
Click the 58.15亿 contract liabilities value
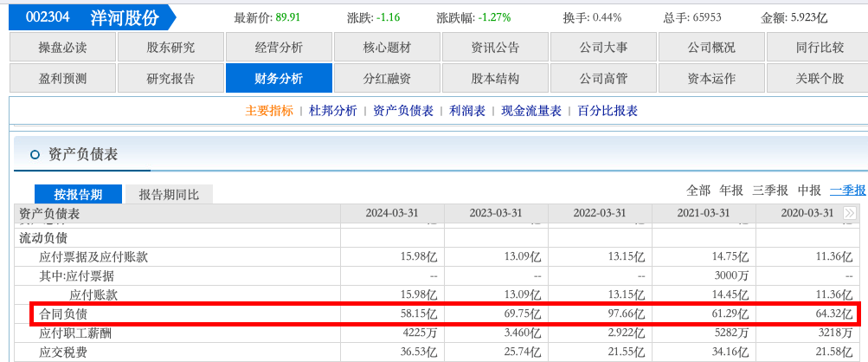pyautogui.click(x=419, y=314)
